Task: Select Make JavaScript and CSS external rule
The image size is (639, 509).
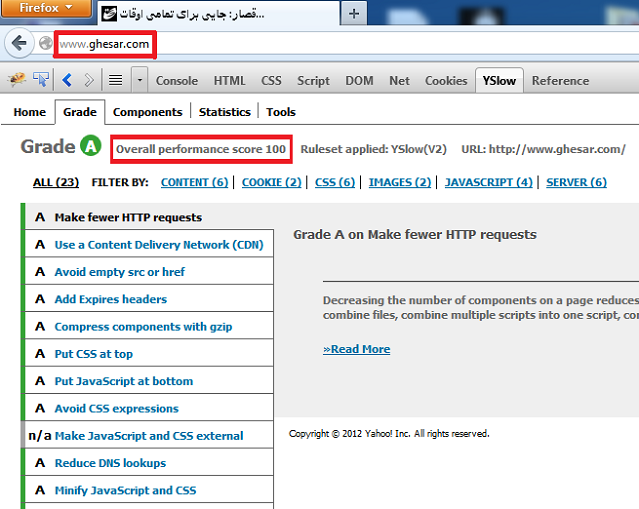Action: click(149, 436)
